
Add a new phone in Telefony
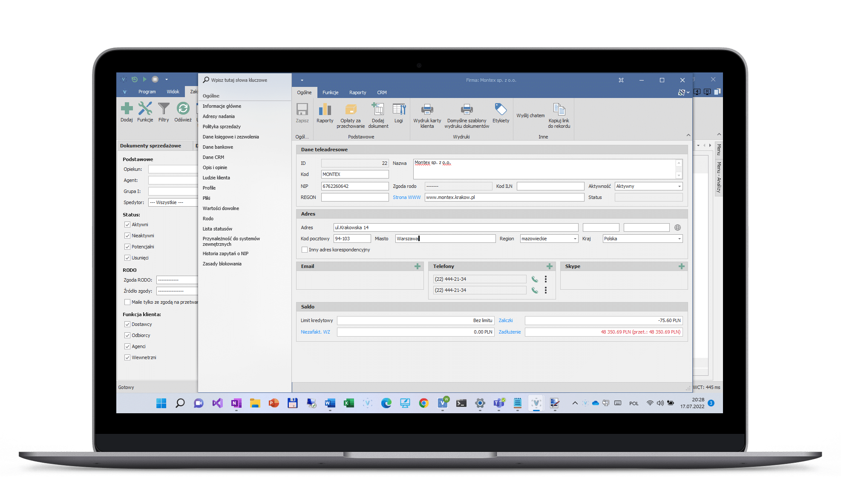(x=550, y=266)
